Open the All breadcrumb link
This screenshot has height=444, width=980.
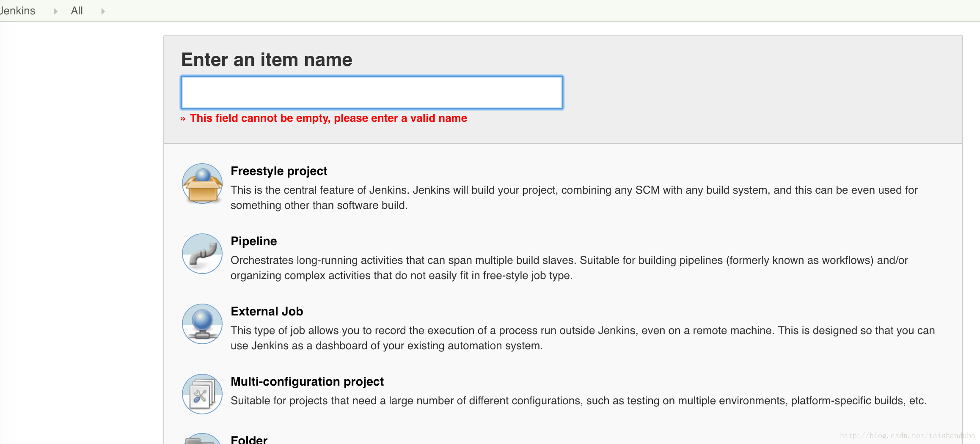pyautogui.click(x=77, y=11)
